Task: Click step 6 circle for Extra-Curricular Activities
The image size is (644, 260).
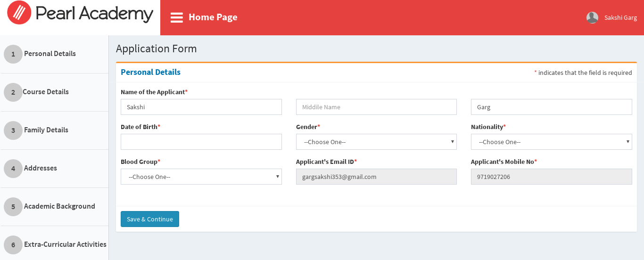Action: pos(13,245)
